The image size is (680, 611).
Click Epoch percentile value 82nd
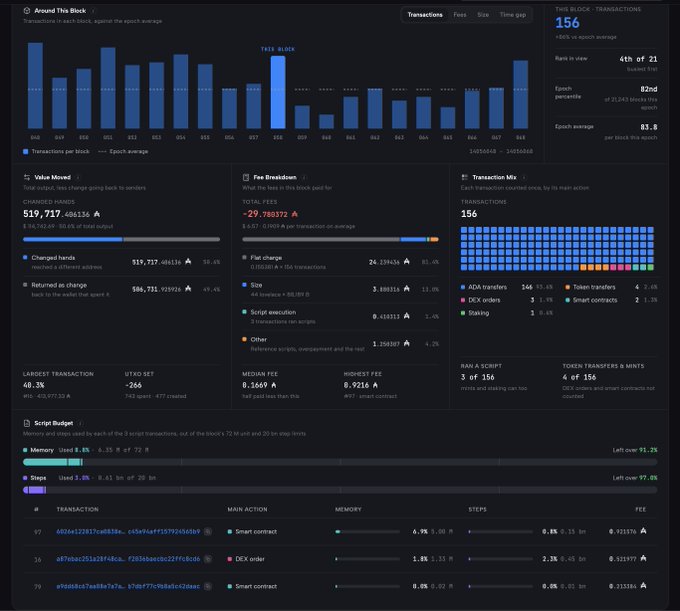(648, 89)
